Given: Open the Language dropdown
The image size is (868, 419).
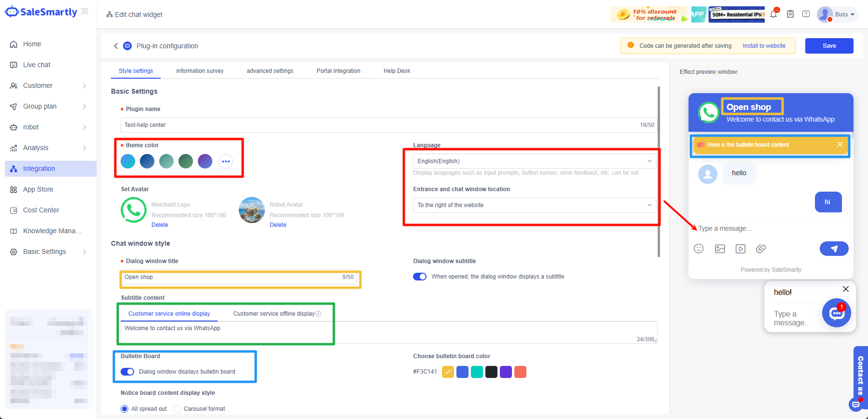Looking at the screenshot, I should (x=534, y=161).
